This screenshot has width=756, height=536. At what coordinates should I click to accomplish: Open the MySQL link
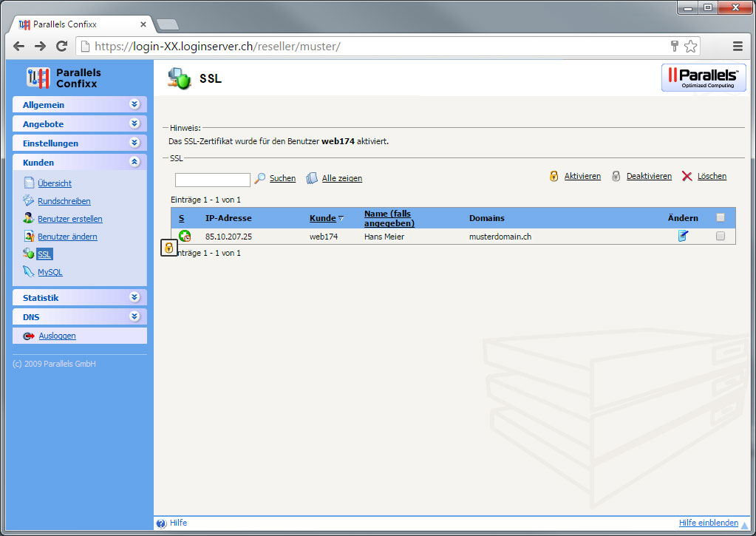click(x=50, y=272)
